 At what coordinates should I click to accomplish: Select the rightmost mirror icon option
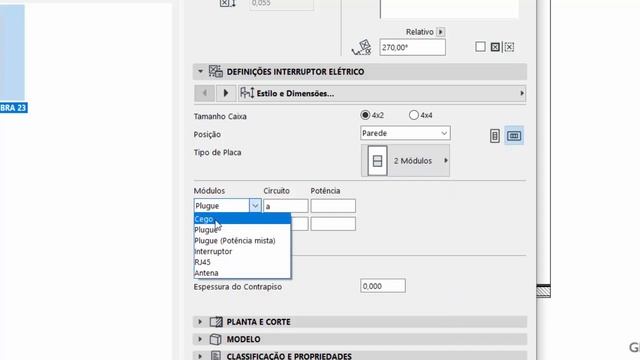click(x=509, y=47)
